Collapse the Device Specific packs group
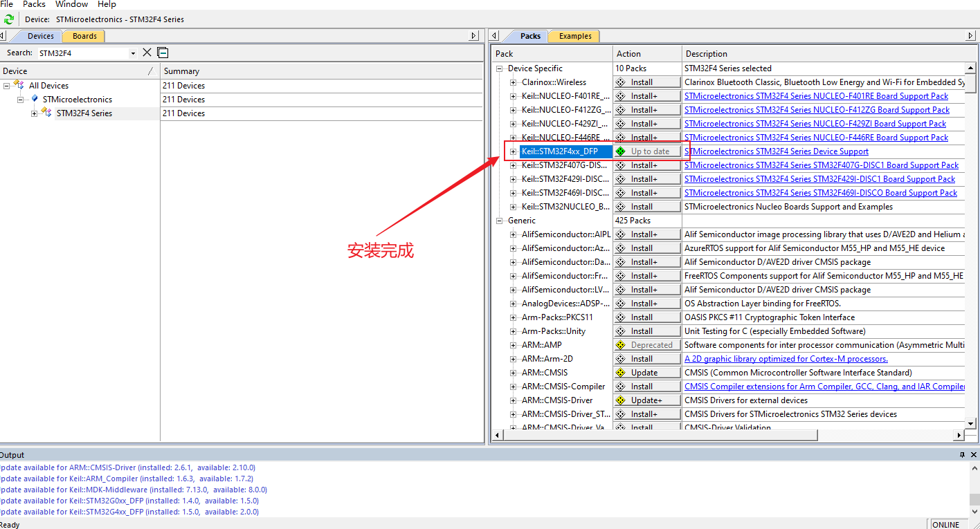The image size is (980, 529). tap(499, 68)
